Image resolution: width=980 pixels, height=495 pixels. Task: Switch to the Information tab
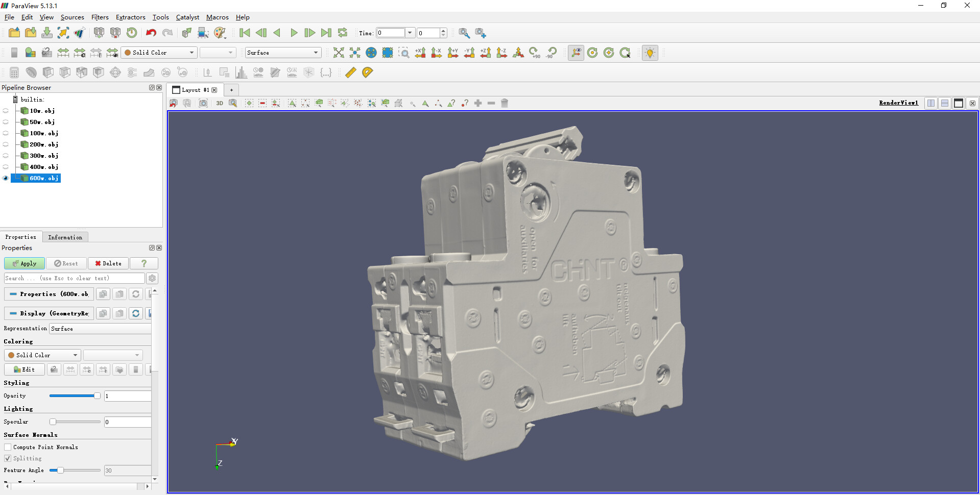pos(65,237)
